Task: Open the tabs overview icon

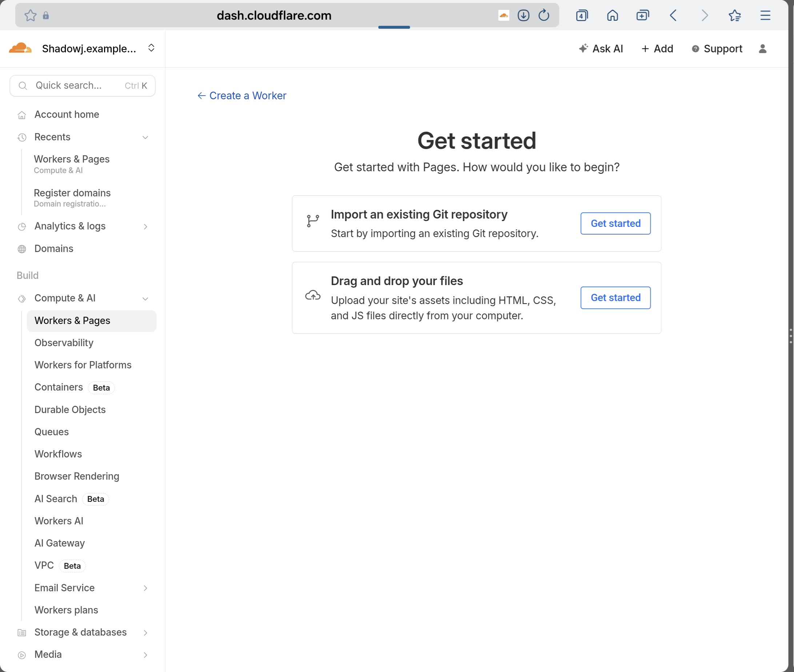Action: 582,15
